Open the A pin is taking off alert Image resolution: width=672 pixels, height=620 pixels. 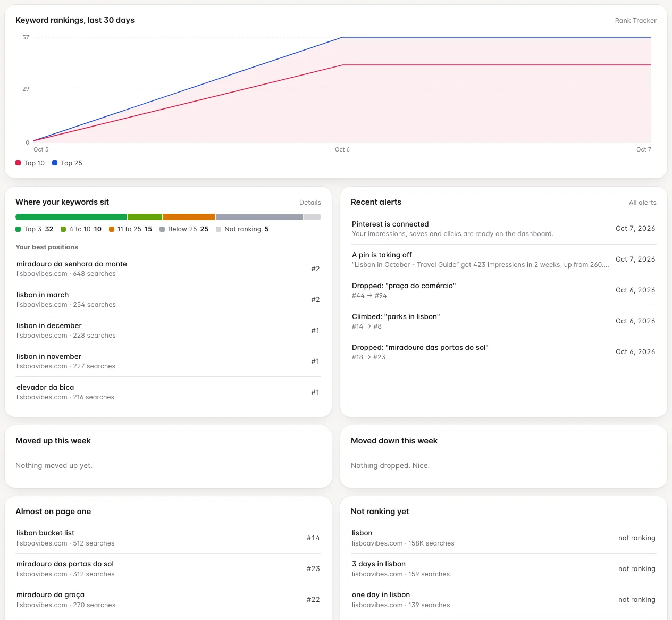pos(503,259)
